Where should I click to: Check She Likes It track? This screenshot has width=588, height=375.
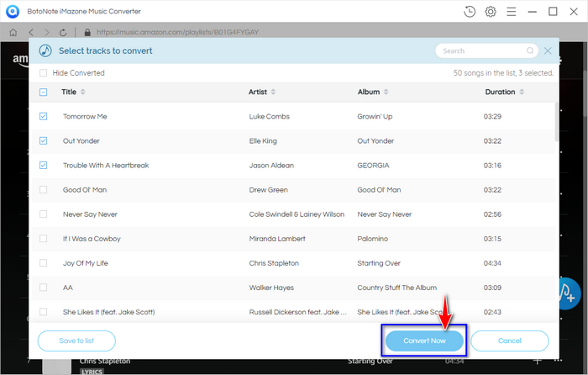point(44,312)
